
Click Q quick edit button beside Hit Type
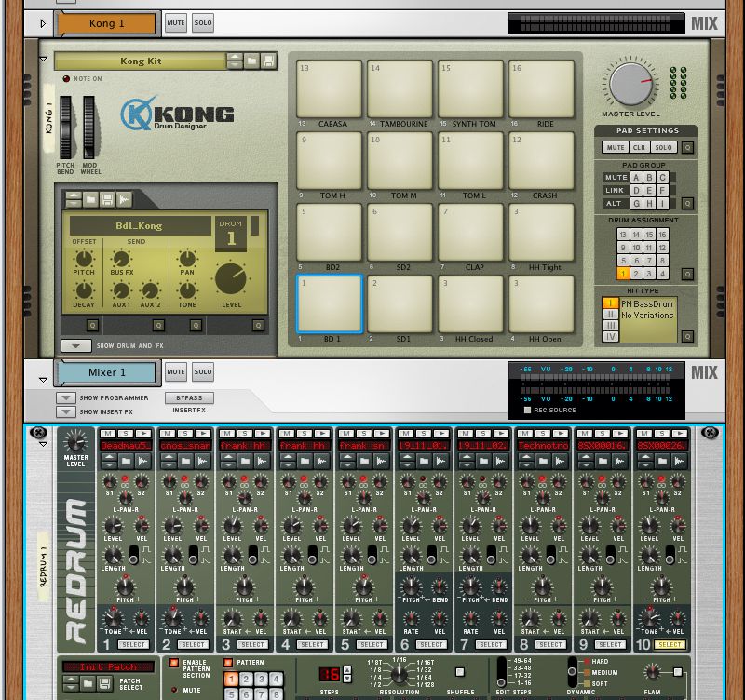pos(687,337)
